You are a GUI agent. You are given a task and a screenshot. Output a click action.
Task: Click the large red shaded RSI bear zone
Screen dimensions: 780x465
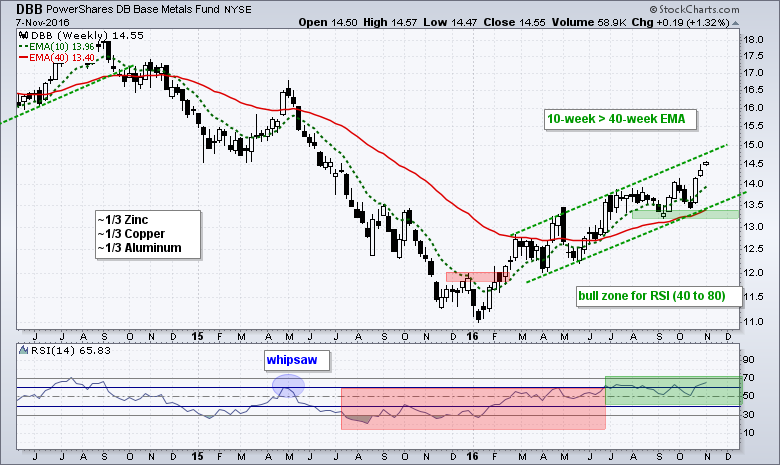pyautogui.click(x=473, y=408)
